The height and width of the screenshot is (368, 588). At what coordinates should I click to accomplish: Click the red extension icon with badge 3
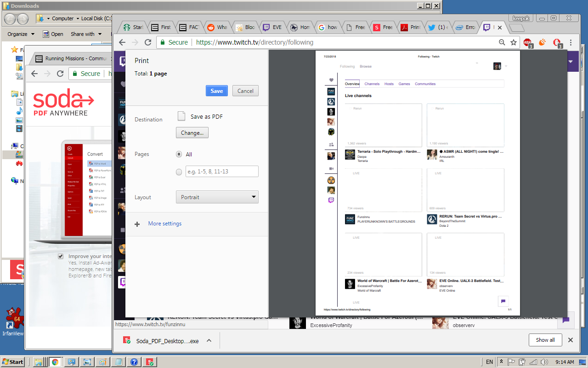(557, 43)
